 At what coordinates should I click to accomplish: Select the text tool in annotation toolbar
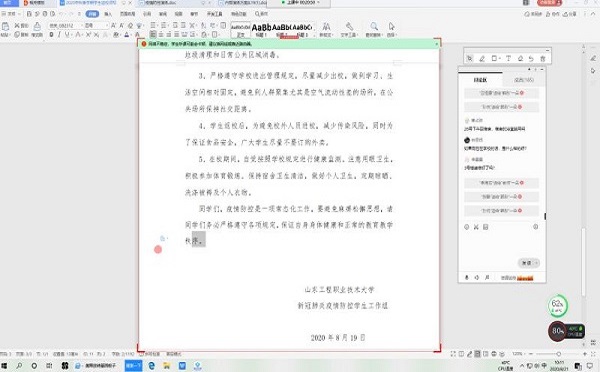pos(508,59)
